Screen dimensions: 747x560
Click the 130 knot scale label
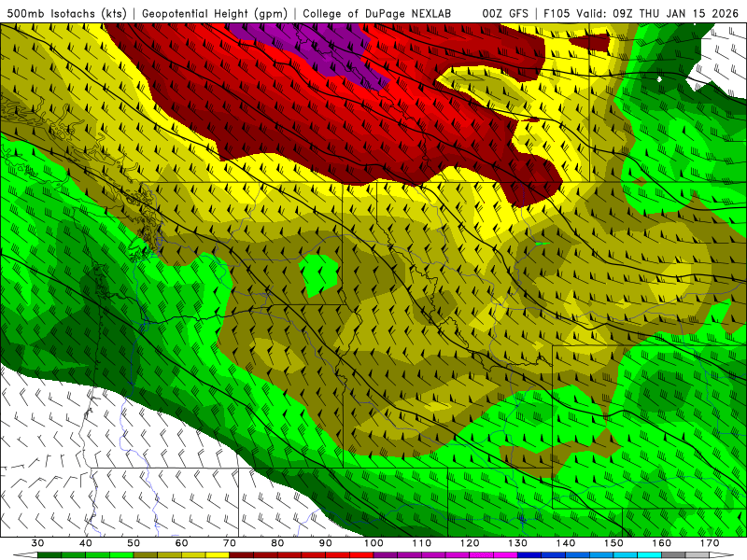coord(517,543)
